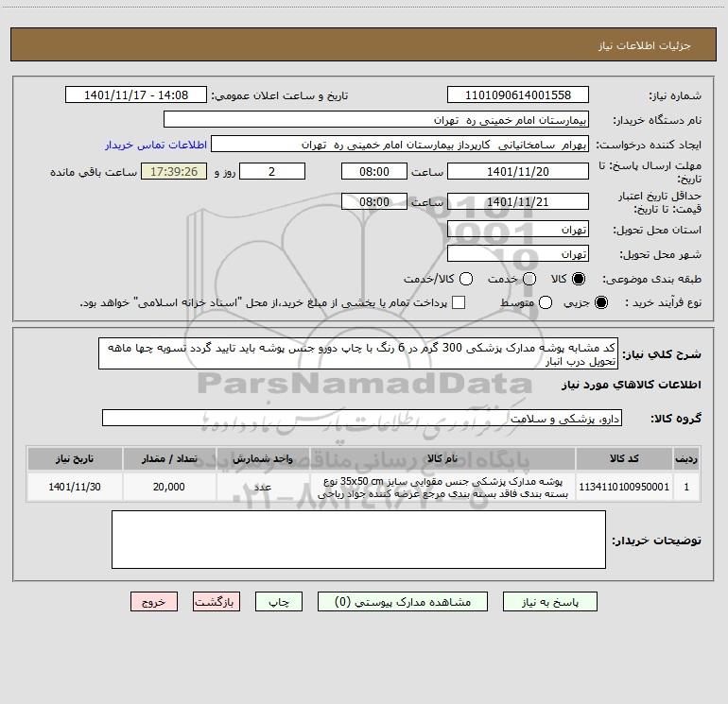Screen dimensions: 728x704
Task: Open اطلاعات تماس خریدار contact link
Action: click(x=156, y=145)
